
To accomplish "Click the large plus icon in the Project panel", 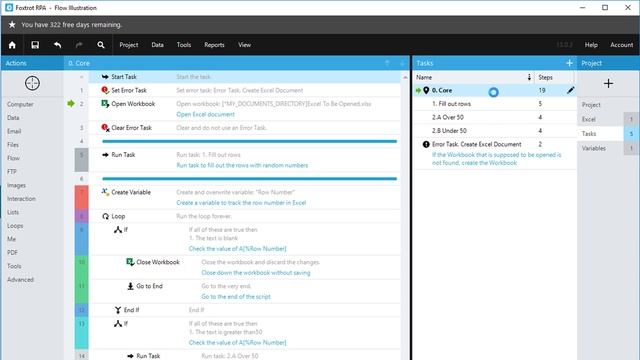I will point(608,83).
